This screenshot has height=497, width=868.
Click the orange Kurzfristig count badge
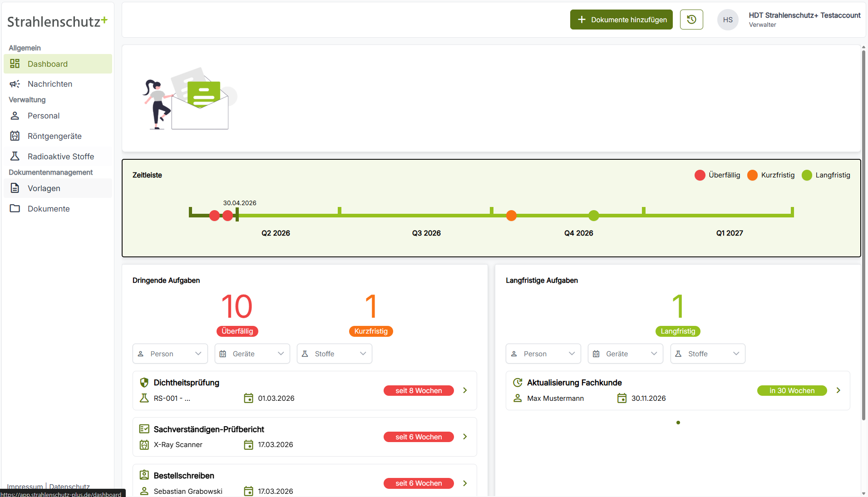pyautogui.click(x=371, y=331)
